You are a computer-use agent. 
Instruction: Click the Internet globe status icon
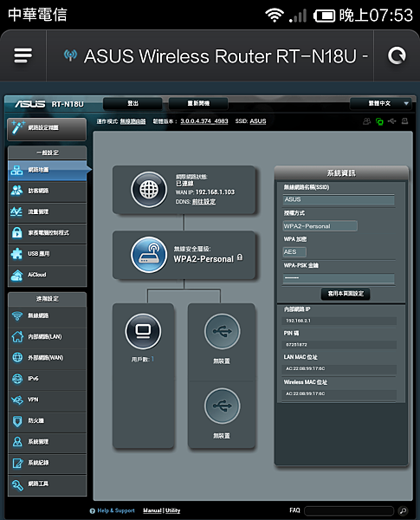point(149,190)
